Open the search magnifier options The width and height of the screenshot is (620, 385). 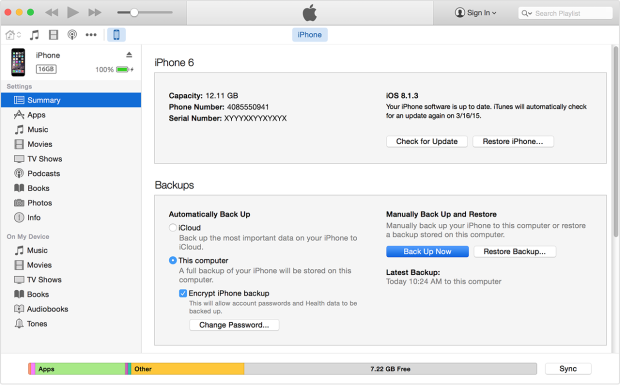pos(526,13)
